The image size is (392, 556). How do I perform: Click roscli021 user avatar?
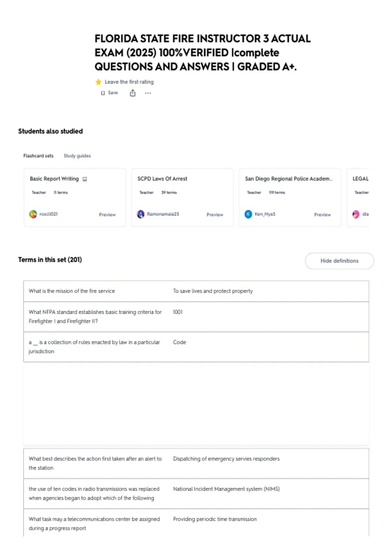(x=33, y=214)
